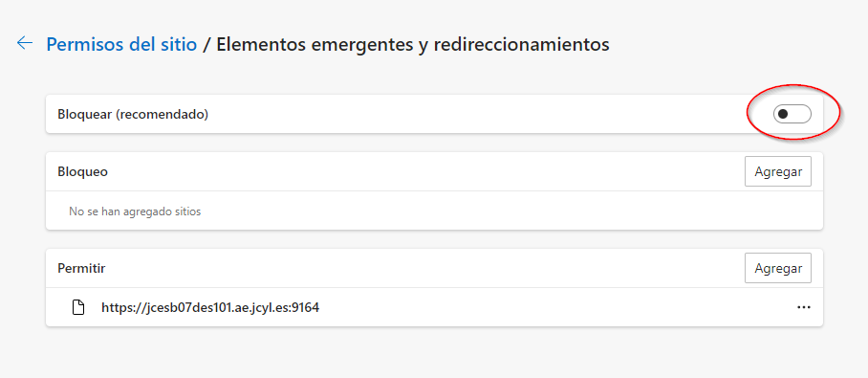Open the Permisos del sitio breadcrumb link
Image resolution: width=868 pixels, height=378 pixels.
click(x=121, y=44)
